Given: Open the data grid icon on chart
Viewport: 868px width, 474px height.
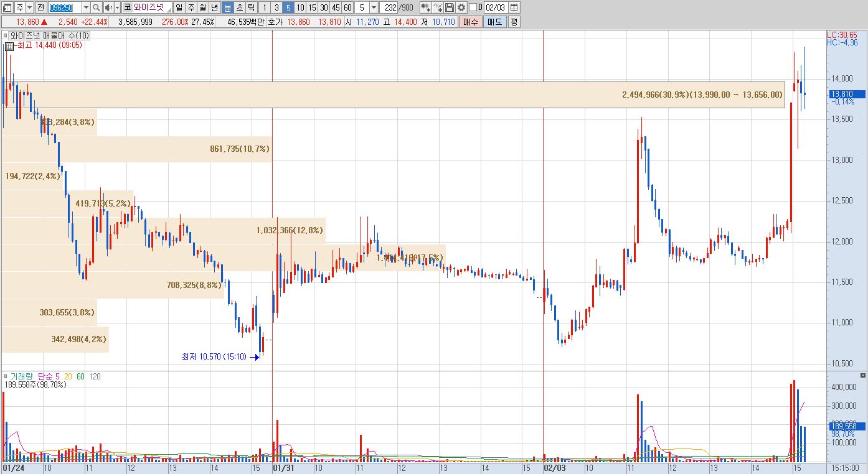Looking at the screenshot, I should pos(9,46).
